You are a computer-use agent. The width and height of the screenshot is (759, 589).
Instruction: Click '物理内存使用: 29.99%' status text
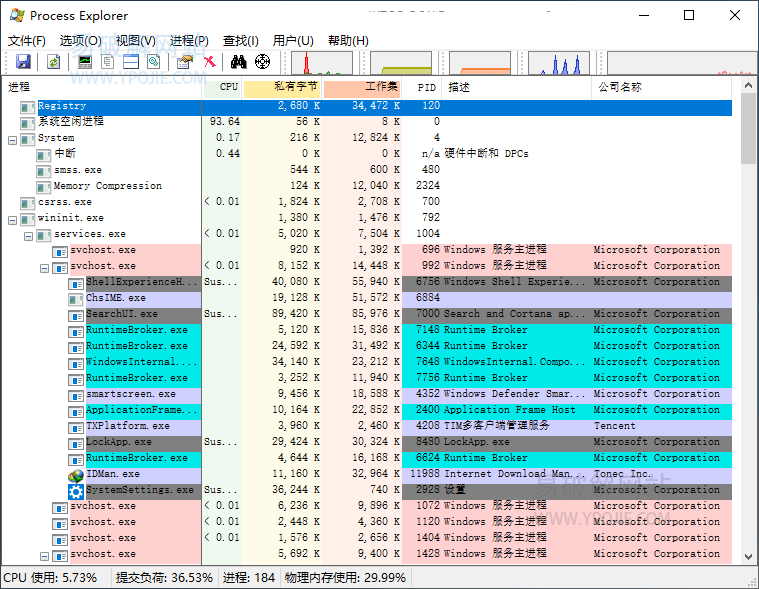[x=345, y=577]
